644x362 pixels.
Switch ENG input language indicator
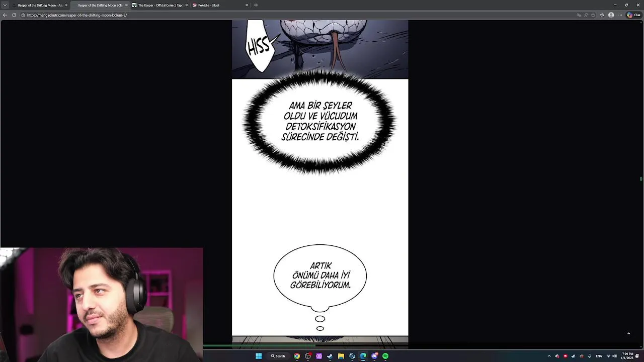599,356
